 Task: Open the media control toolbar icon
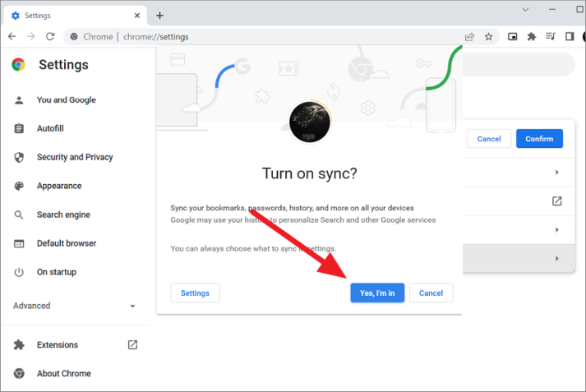click(x=551, y=36)
